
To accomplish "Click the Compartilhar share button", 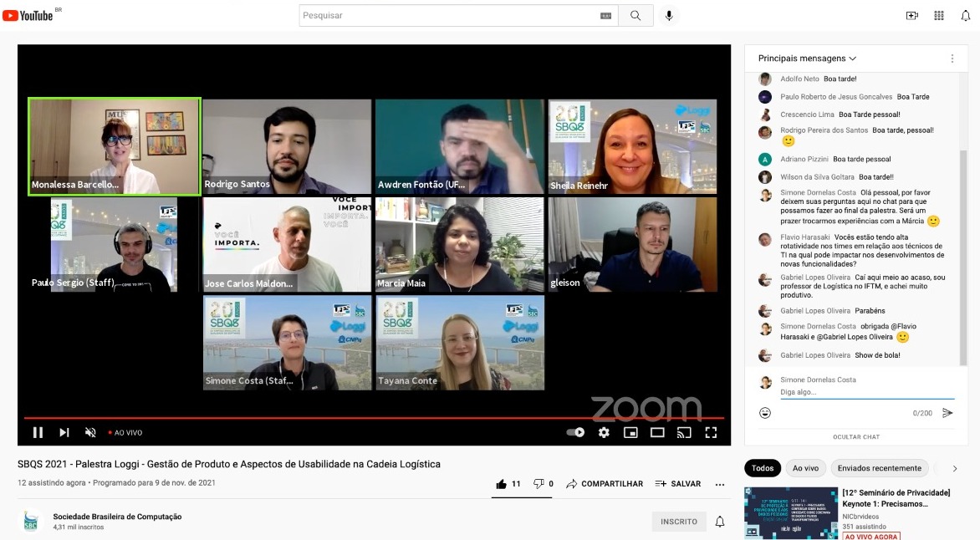I will pos(605,484).
